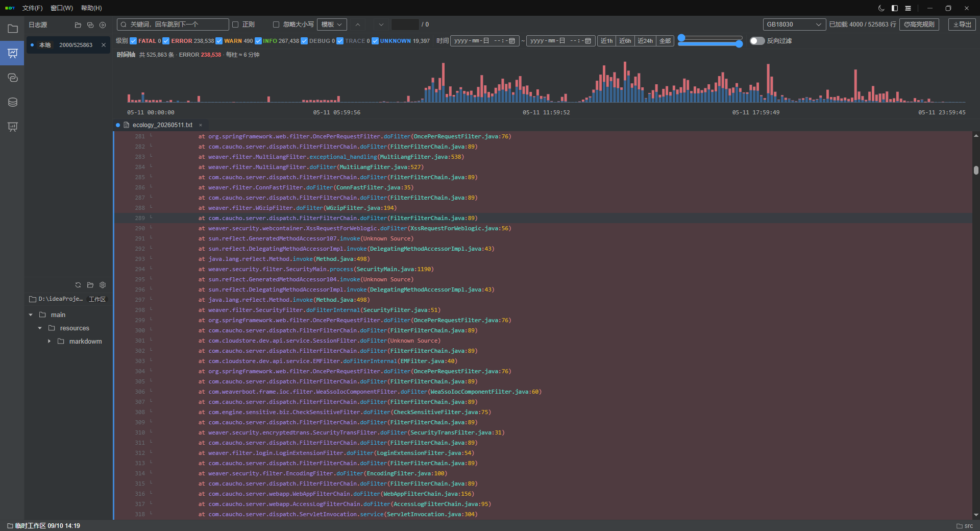Jump to previous search match arrow

(358, 25)
